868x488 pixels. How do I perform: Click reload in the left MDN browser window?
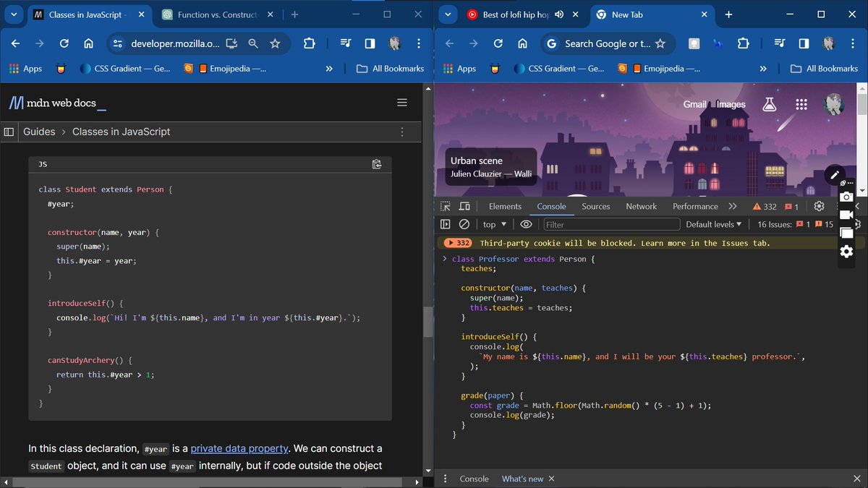point(64,43)
